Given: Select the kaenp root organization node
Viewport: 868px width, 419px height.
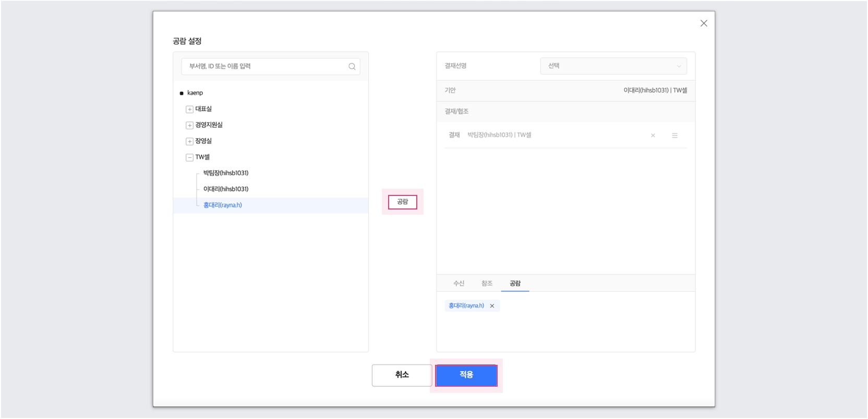Looking at the screenshot, I should click(195, 93).
